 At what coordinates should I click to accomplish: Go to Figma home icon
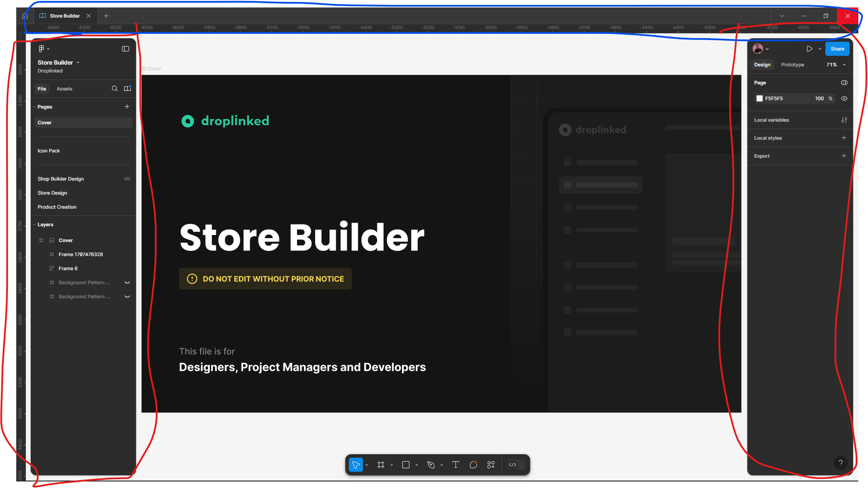point(25,16)
